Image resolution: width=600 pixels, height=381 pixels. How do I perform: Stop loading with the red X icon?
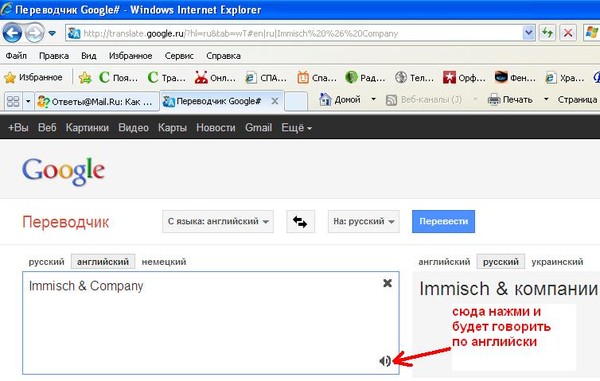click(x=568, y=33)
